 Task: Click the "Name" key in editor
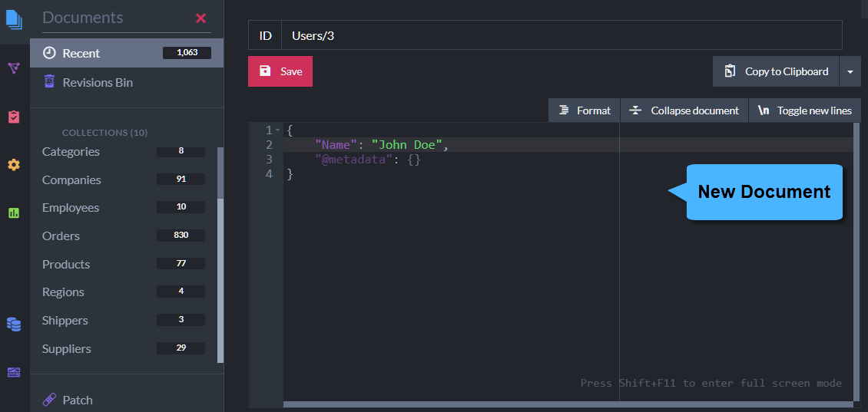(336, 145)
